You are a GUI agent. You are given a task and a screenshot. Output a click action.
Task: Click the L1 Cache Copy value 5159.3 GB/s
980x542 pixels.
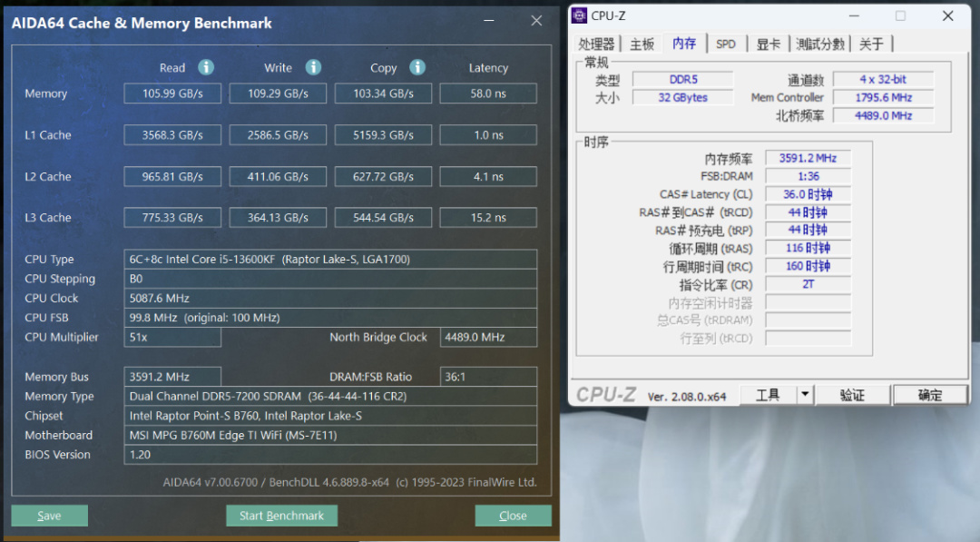click(x=383, y=135)
